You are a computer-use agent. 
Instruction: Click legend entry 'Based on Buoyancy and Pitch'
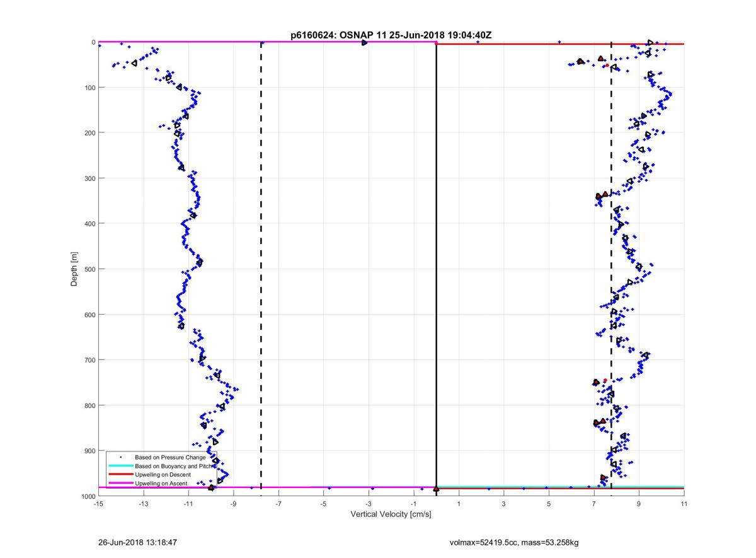tap(175, 465)
